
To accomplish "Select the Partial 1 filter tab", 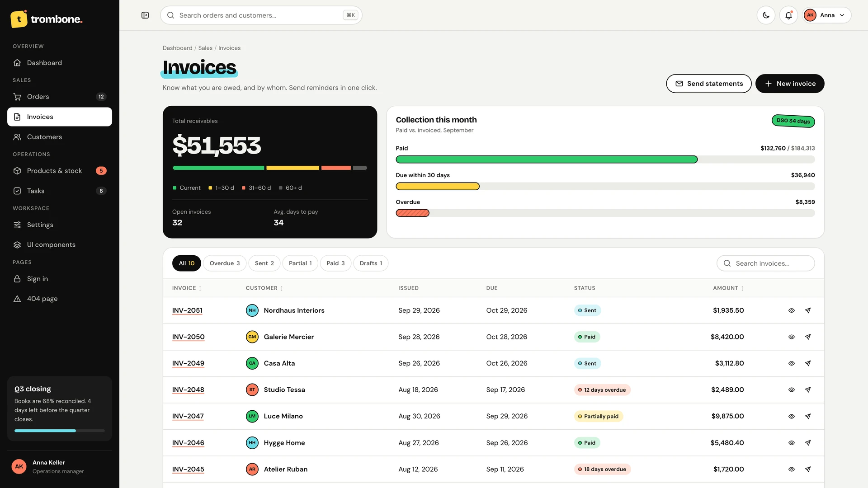I will click(x=300, y=263).
